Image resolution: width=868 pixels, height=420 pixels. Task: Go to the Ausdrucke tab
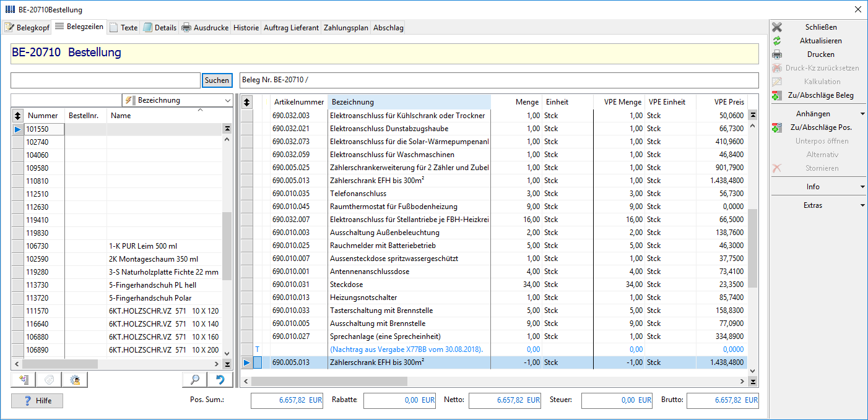tap(205, 27)
